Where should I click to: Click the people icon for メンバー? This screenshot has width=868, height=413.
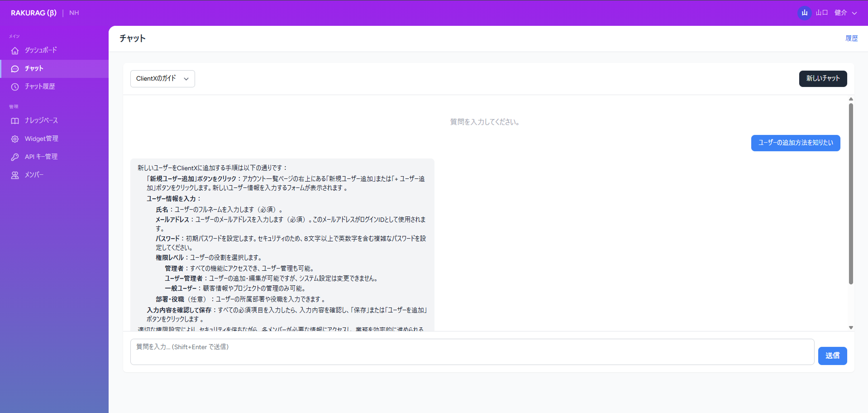tap(15, 175)
